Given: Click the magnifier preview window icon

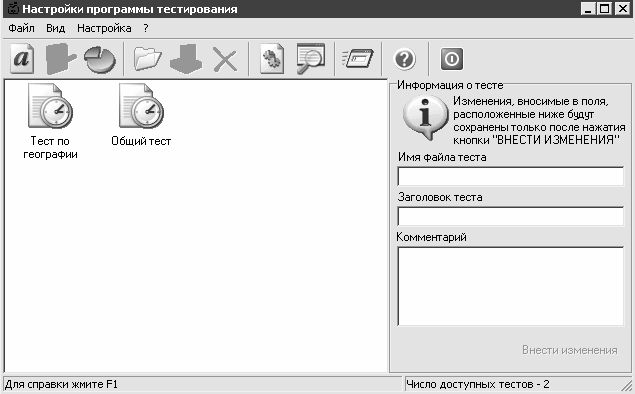Looking at the screenshot, I should click(x=311, y=59).
